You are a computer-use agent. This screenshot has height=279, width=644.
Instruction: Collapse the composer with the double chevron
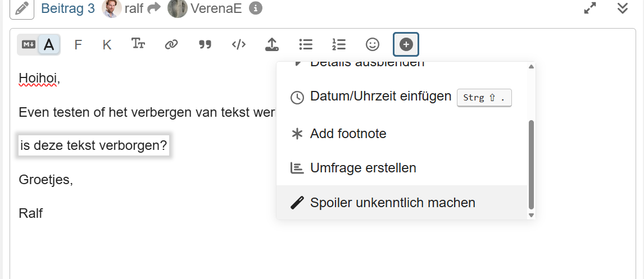[622, 8]
